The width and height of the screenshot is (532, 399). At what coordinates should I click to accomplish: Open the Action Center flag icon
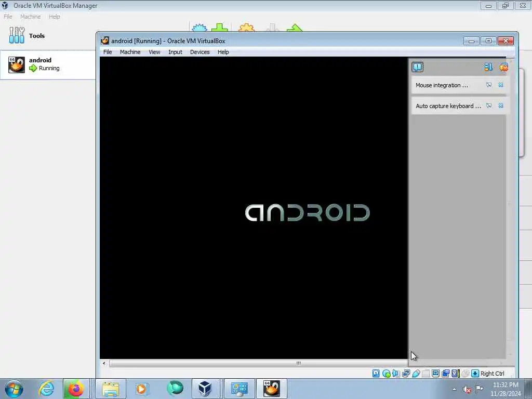pyautogui.click(x=478, y=389)
